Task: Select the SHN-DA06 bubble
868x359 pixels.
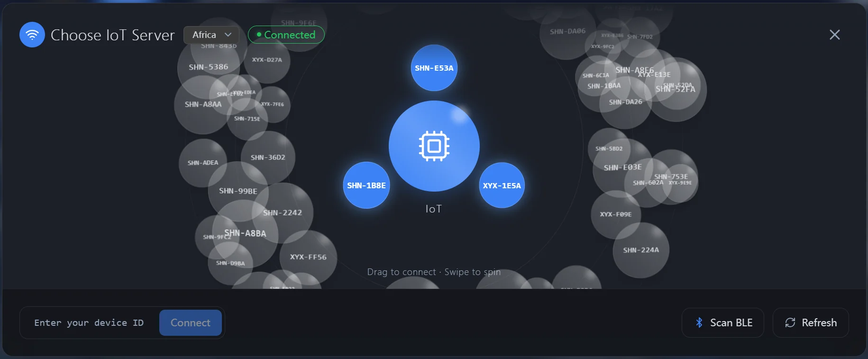Action: [x=567, y=32]
